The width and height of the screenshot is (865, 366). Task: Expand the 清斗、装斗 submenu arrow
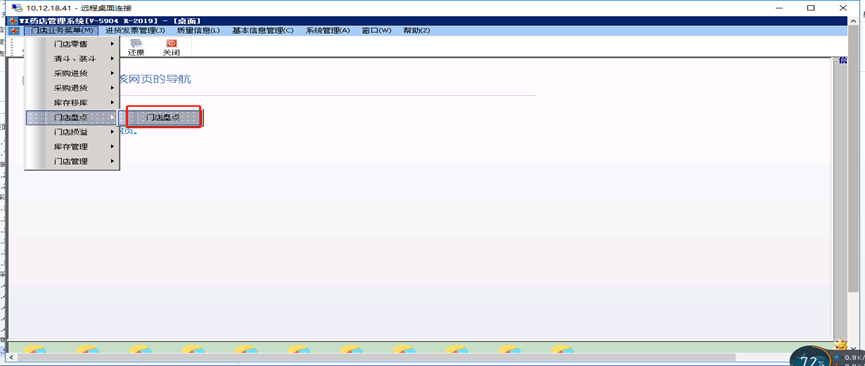pyautogui.click(x=112, y=59)
